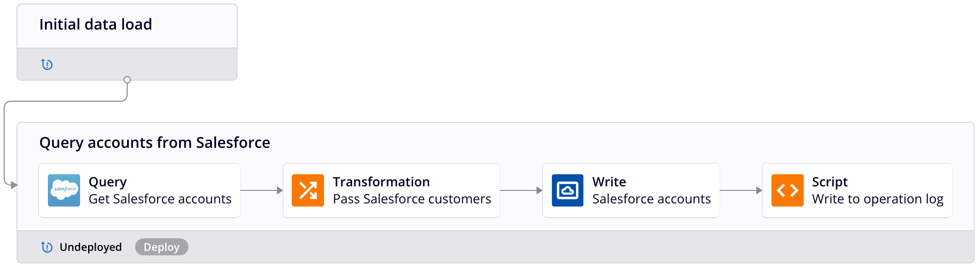Screen dimensions: 980x267
Task: Click the connector circle under Initial data load
Action: coord(127,80)
